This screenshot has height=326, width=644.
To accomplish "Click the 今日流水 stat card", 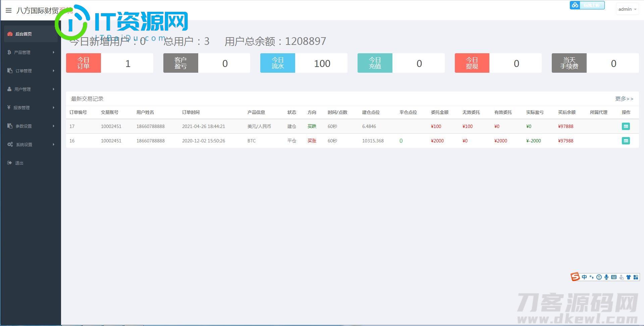I will pos(304,63).
